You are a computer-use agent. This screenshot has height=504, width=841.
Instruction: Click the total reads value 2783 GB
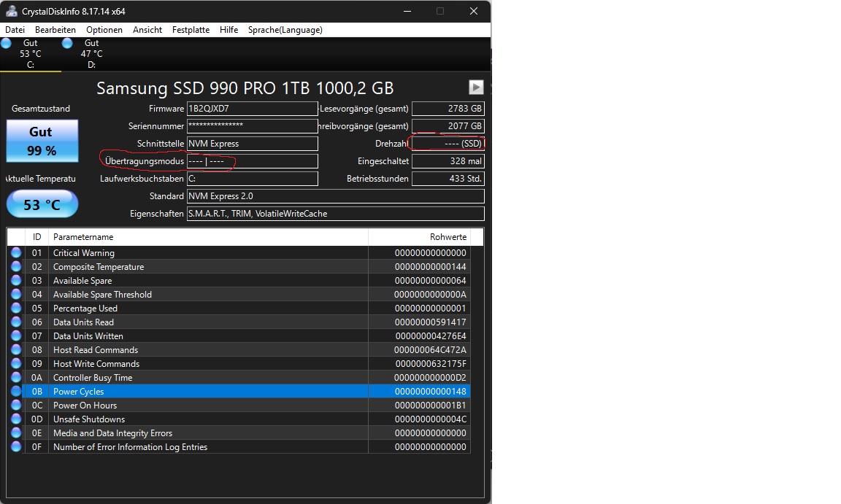(x=448, y=109)
